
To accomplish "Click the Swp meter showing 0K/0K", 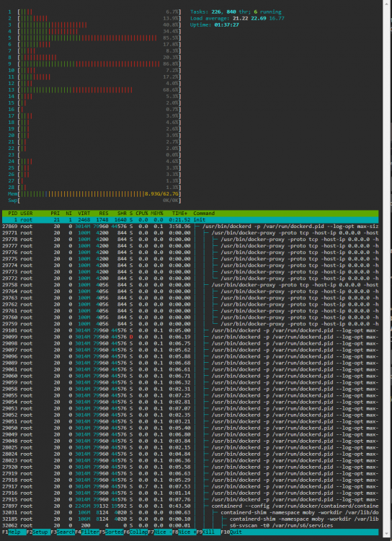I will (94, 201).
